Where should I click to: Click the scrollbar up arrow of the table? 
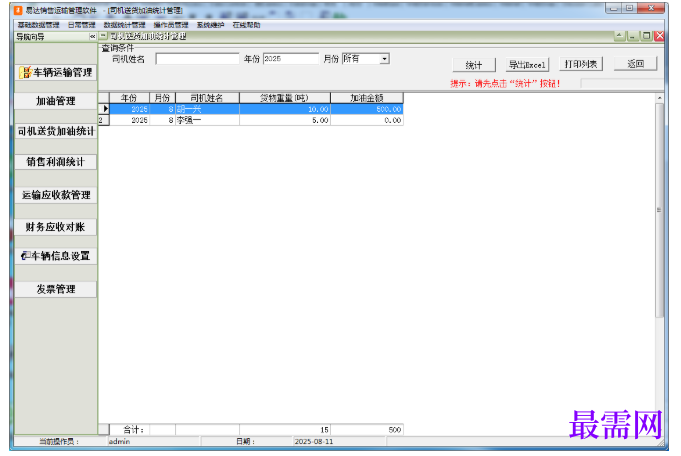(659, 98)
